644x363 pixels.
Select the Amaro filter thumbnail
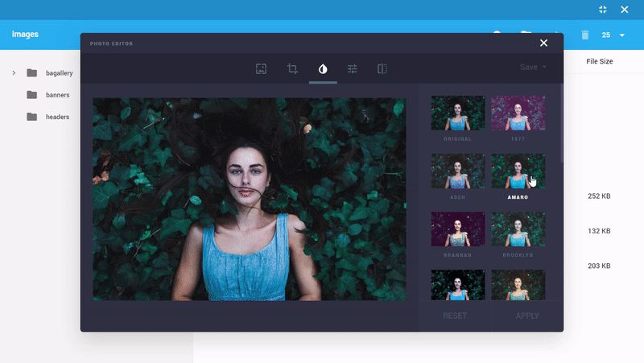click(518, 171)
